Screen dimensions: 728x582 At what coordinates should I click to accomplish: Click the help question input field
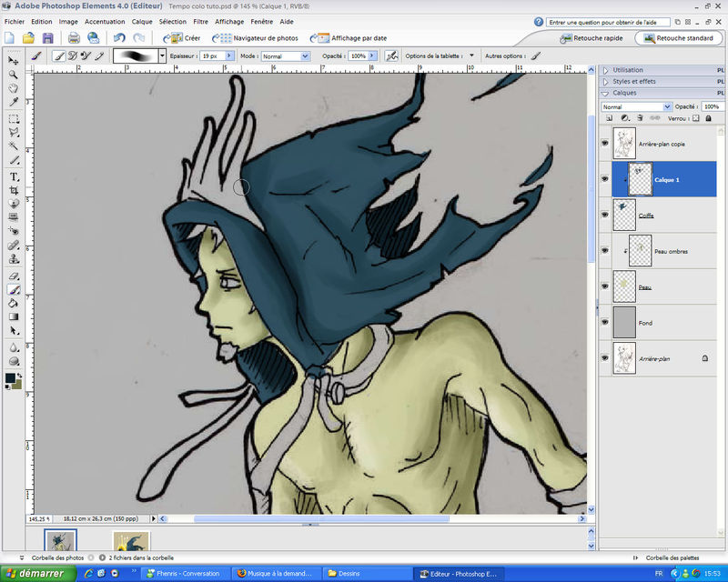point(608,22)
